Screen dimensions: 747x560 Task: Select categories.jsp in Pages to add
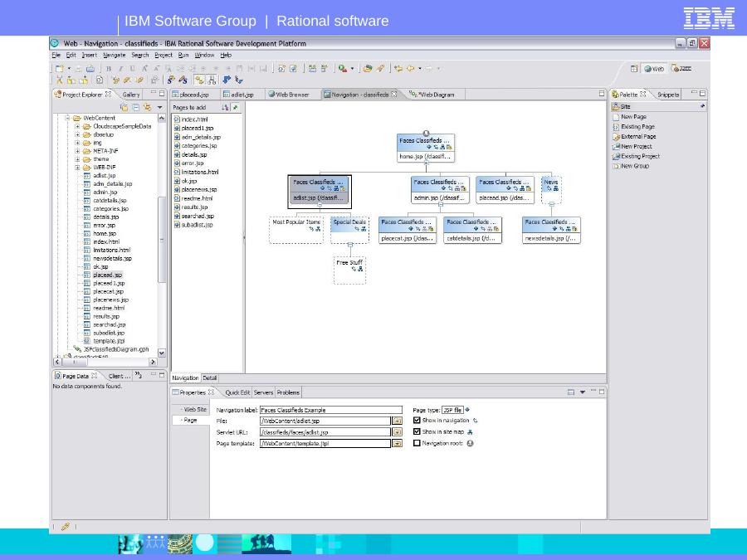pos(195,146)
